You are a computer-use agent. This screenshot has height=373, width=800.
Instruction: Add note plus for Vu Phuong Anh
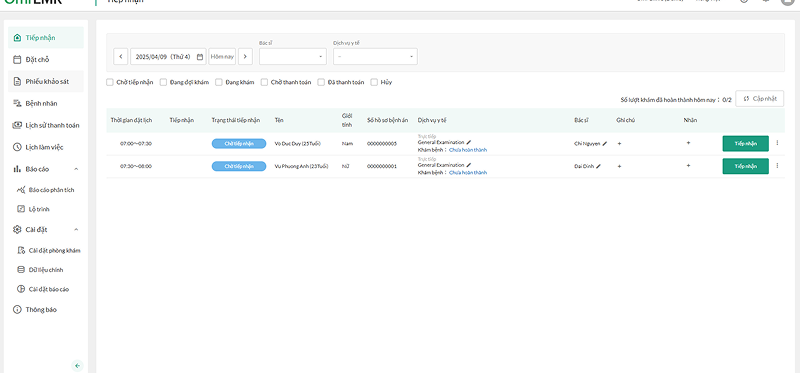(x=619, y=166)
